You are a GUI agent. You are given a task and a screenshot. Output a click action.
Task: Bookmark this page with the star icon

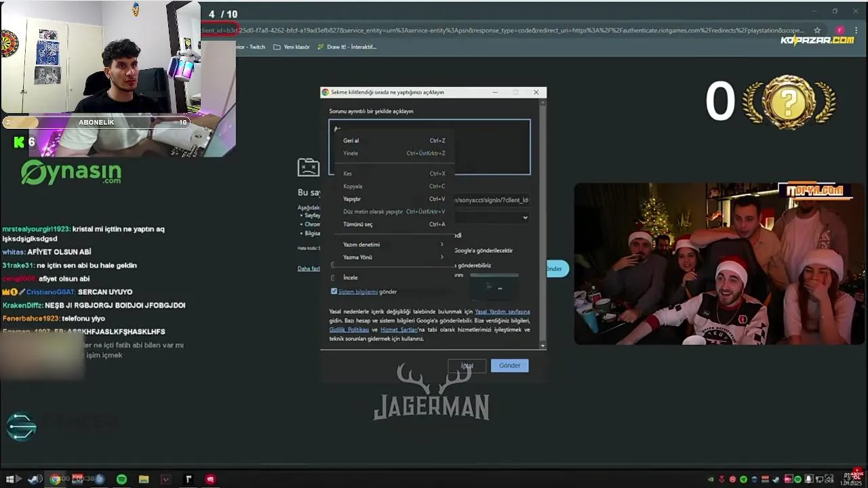click(x=817, y=30)
